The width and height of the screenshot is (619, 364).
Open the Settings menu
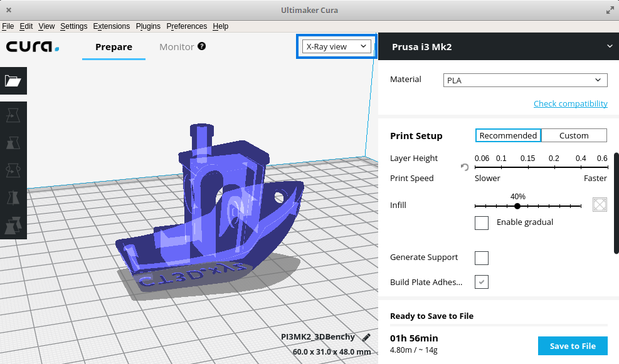click(74, 26)
